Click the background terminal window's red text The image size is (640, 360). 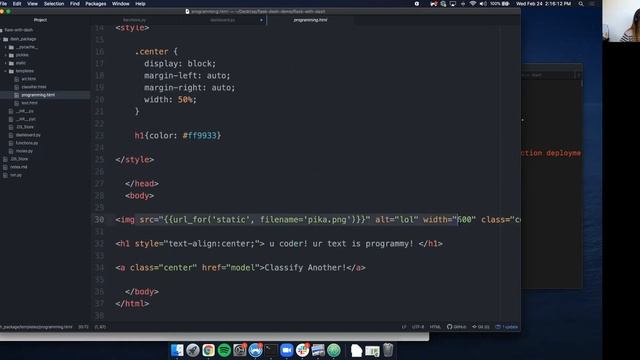coord(551,153)
